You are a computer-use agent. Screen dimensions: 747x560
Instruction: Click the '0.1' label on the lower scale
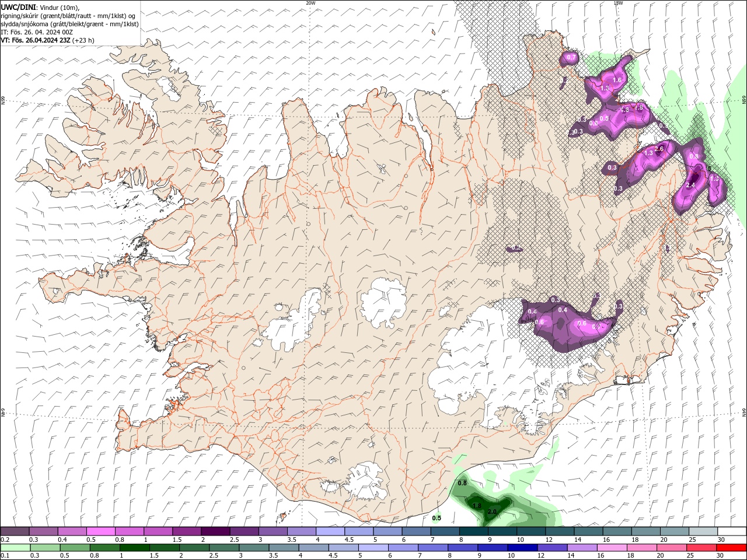click(x=5, y=555)
